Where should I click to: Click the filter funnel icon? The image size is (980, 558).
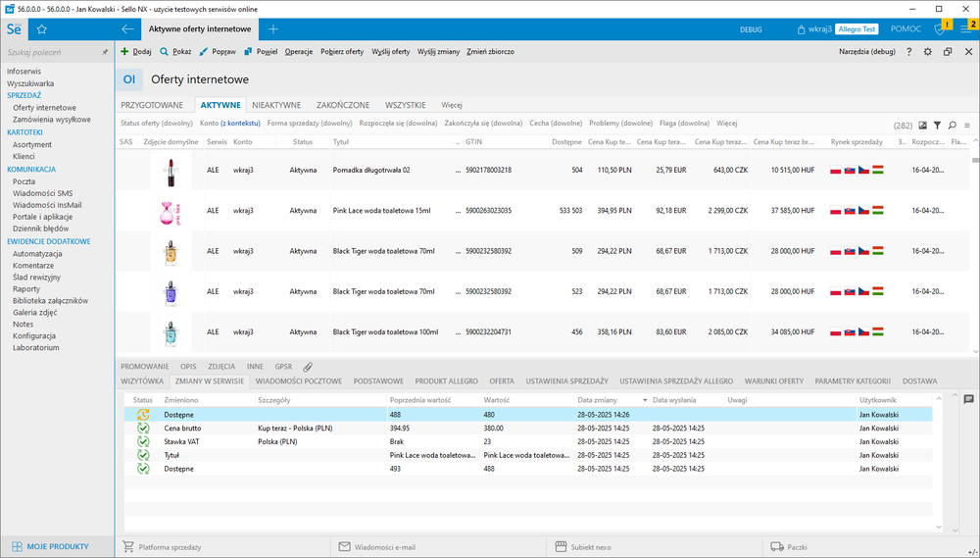[x=937, y=125]
